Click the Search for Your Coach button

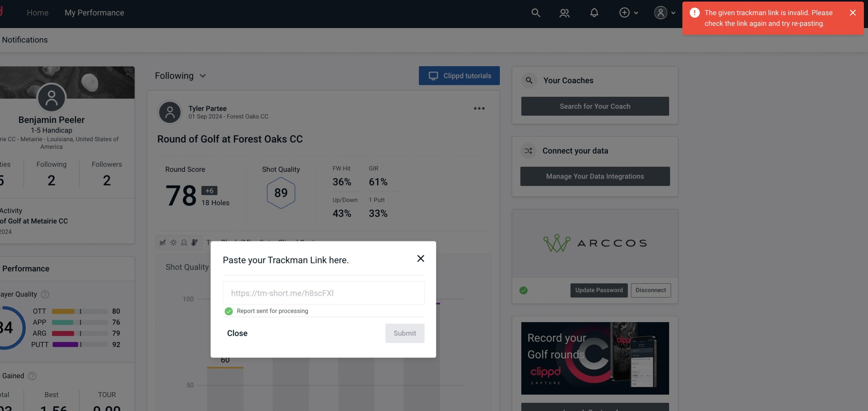point(595,106)
